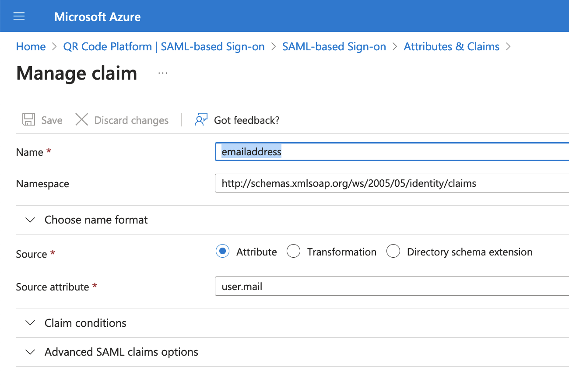Click the Got feedback? link

point(246,120)
